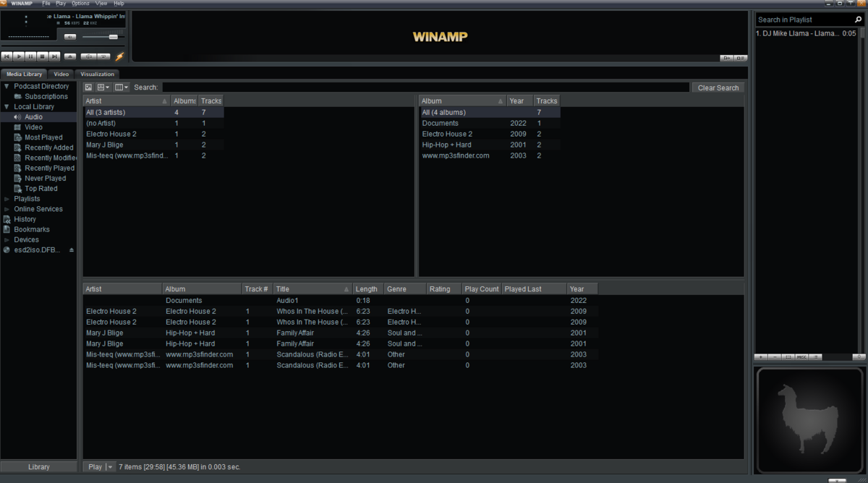This screenshot has height=483, width=868.
Task: Expand the Playlists tree node
Action: pyautogui.click(x=7, y=199)
